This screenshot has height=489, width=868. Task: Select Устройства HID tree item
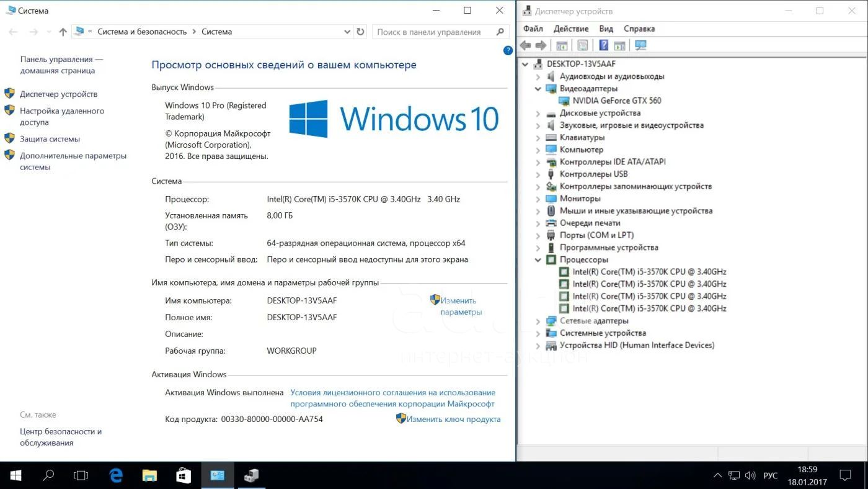[x=637, y=345]
